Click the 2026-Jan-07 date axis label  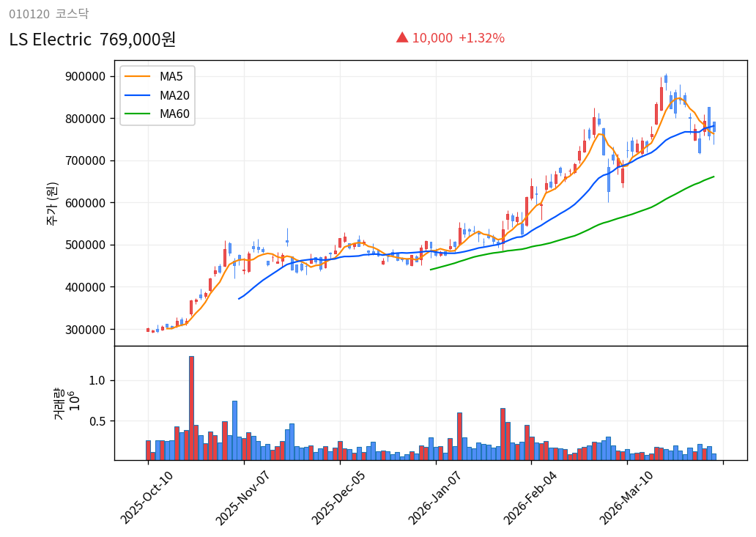(434, 498)
